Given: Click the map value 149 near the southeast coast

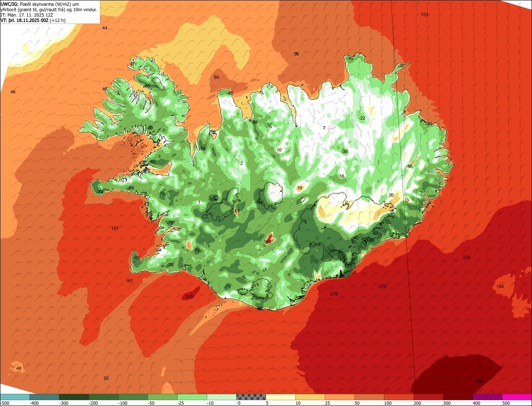Looking at the screenshot, I should 369,240.
